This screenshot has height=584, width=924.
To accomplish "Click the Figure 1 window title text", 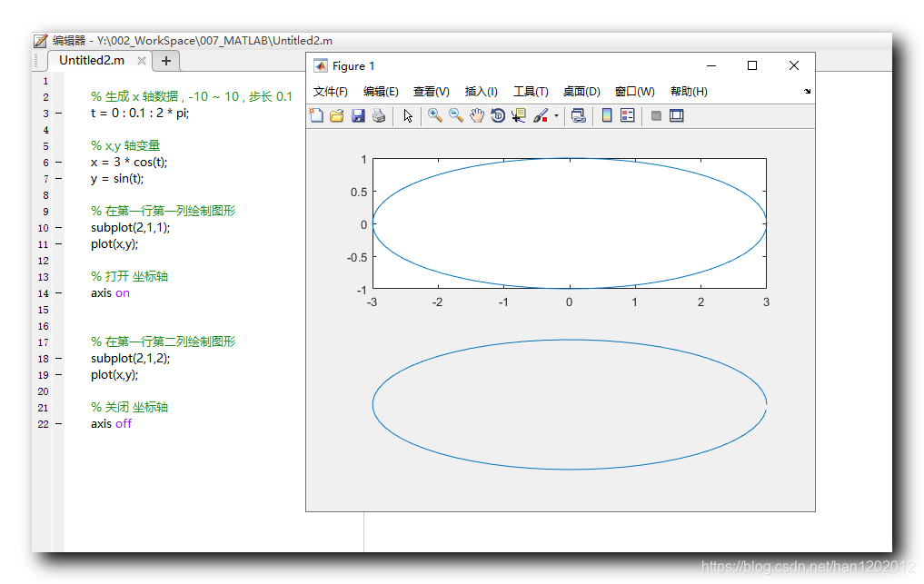I will 353,66.
